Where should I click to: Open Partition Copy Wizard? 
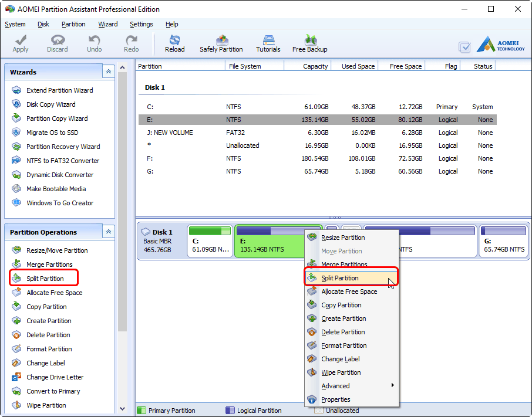pyautogui.click(x=50, y=118)
